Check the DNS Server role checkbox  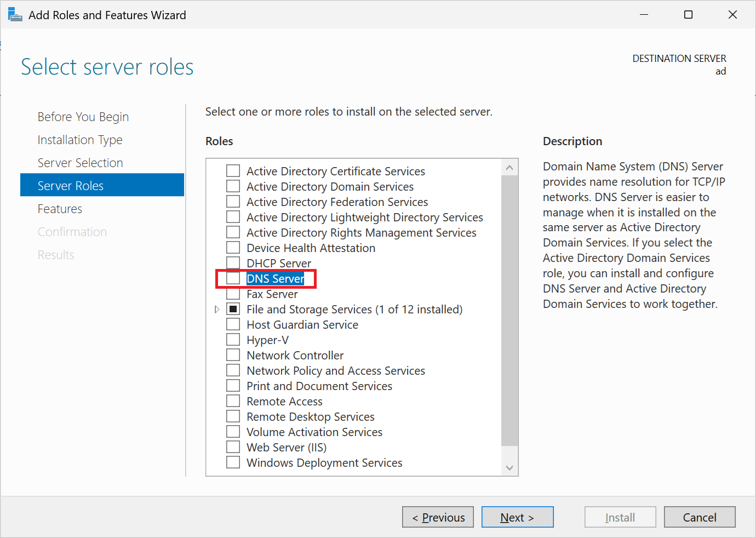point(233,278)
